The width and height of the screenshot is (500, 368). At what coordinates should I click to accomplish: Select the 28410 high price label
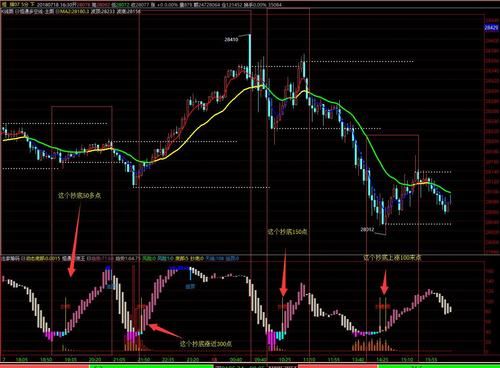(231, 39)
